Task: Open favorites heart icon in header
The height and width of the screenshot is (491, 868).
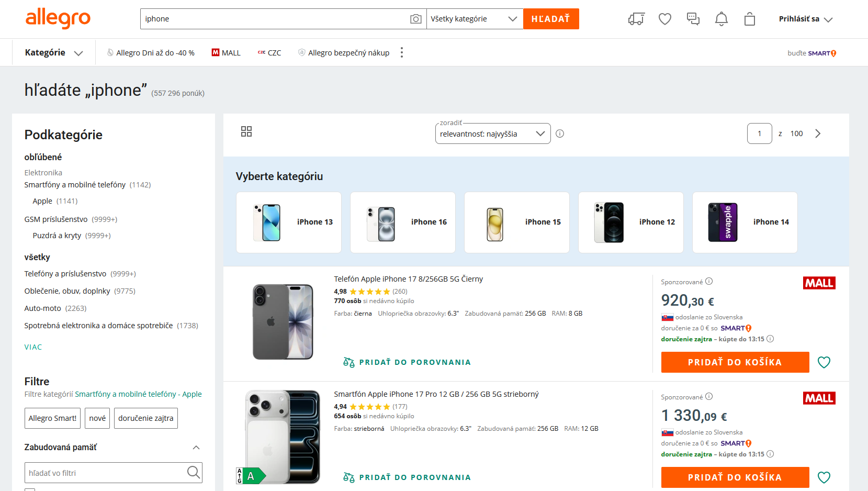Action: point(665,19)
